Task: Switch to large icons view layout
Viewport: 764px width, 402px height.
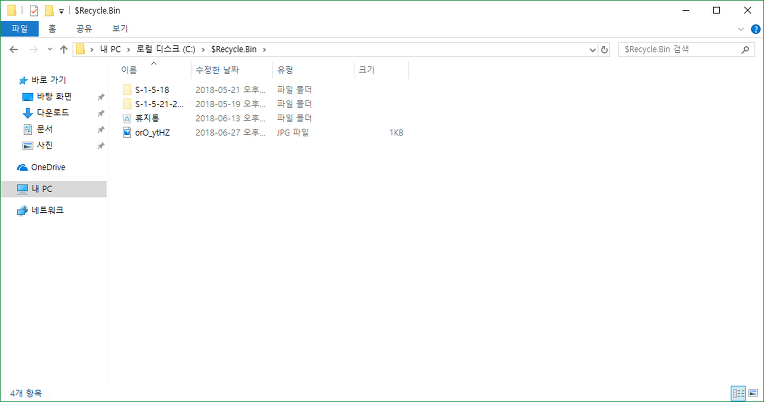Action: click(753, 393)
